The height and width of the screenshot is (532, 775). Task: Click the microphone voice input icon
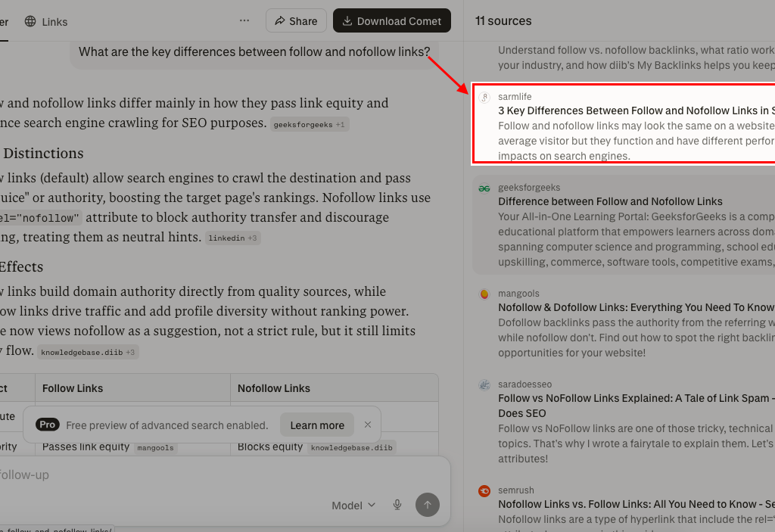[397, 505]
